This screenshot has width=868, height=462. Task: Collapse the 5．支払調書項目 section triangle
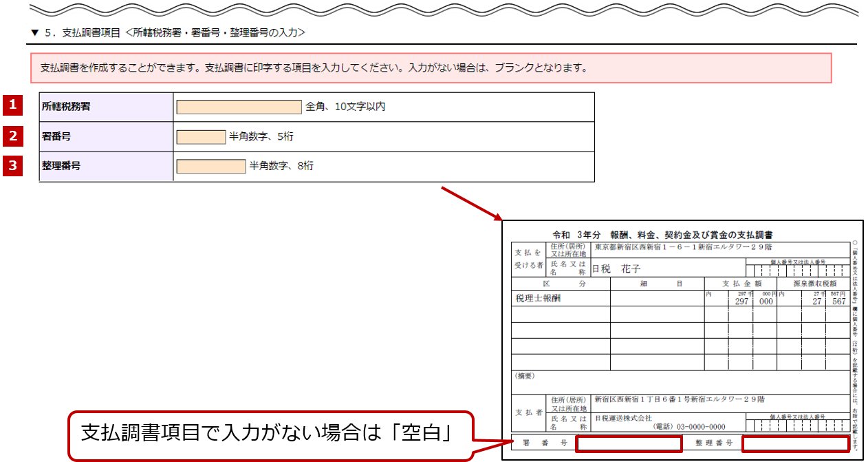tap(34, 32)
